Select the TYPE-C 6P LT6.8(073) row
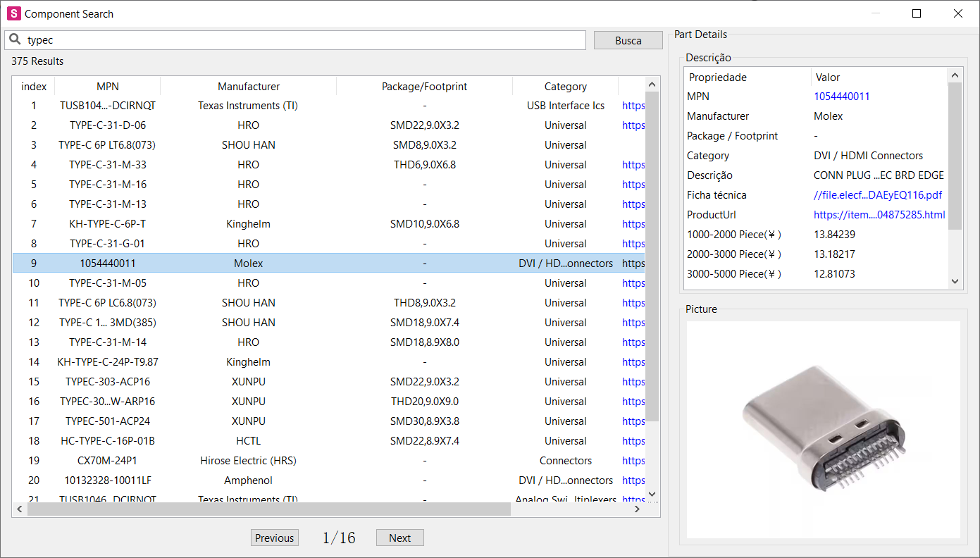 click(328, 145)
